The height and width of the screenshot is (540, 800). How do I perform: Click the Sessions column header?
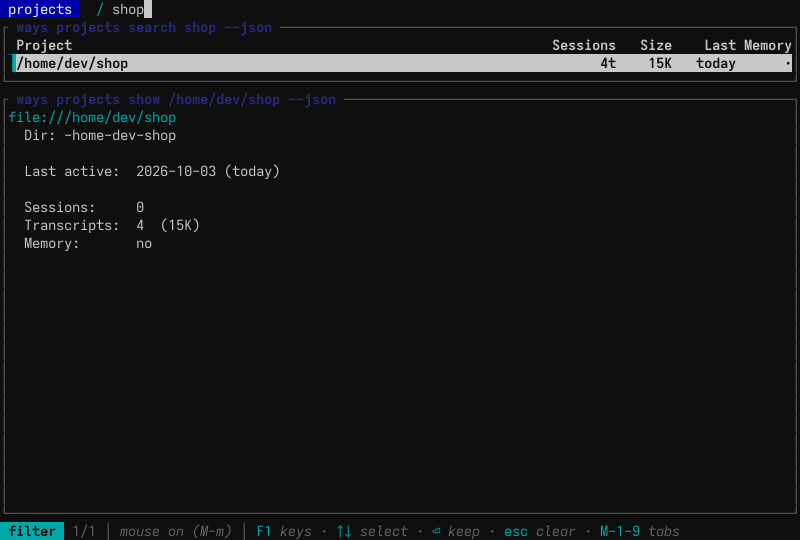584,45
